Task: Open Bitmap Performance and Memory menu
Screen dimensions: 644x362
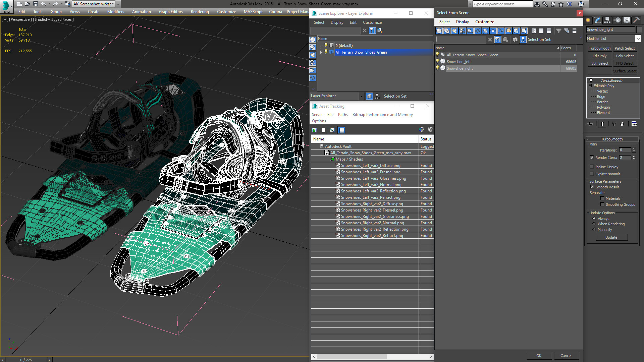Action: (x=382, y=115)
